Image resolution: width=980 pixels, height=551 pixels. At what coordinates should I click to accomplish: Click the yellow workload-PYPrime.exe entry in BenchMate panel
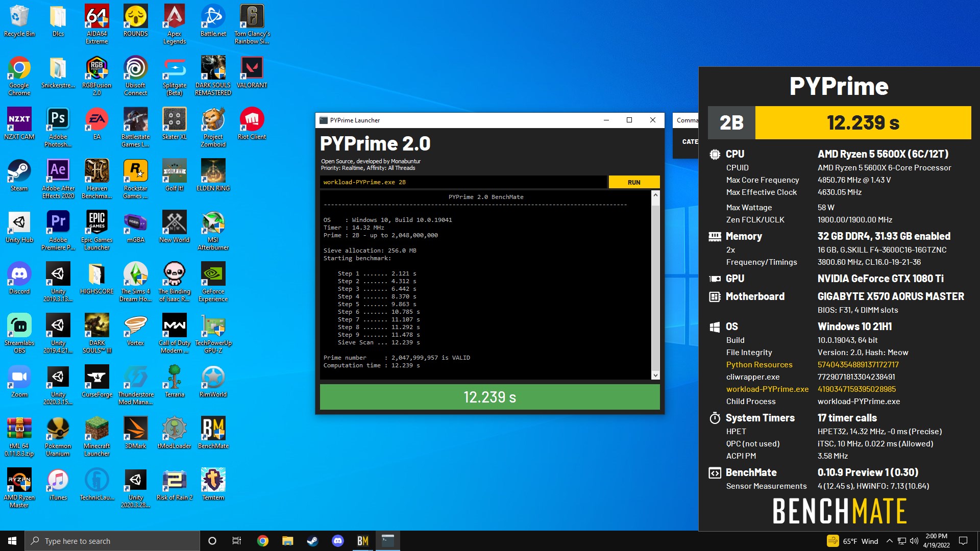[x=767, y=389]
